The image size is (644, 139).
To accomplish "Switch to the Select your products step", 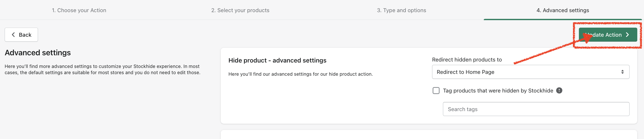I will [240, 10].
